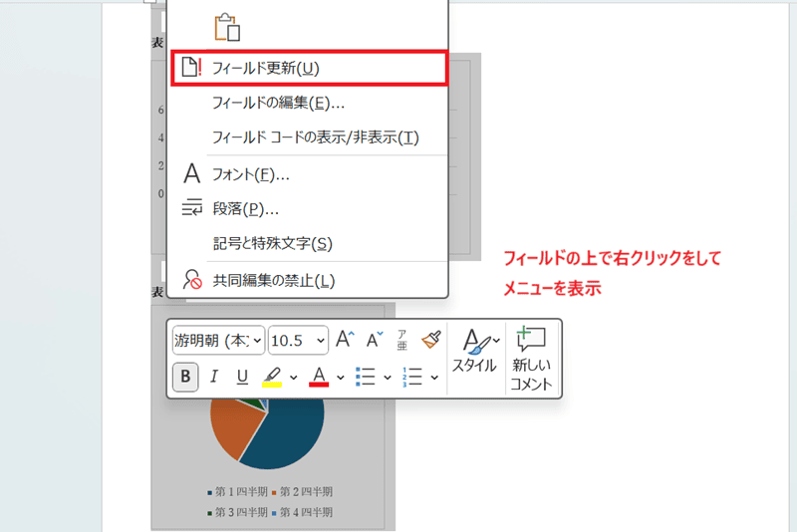Open 段落(P)... menu entry
The height and width of the screenshot is (532, 797).
pyautogui.click(x=308, y=209)
